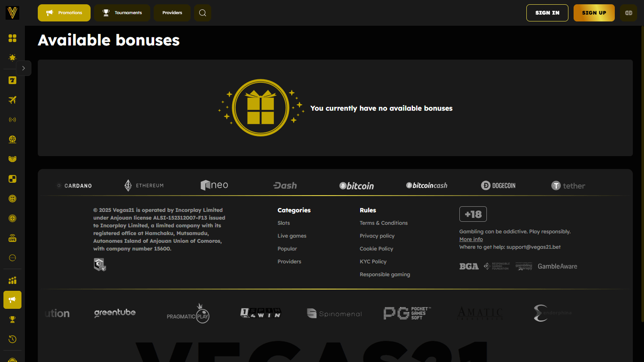Click the Live games icon in sidebar
This screenshot has height=362, width=644.
[12, 238]
